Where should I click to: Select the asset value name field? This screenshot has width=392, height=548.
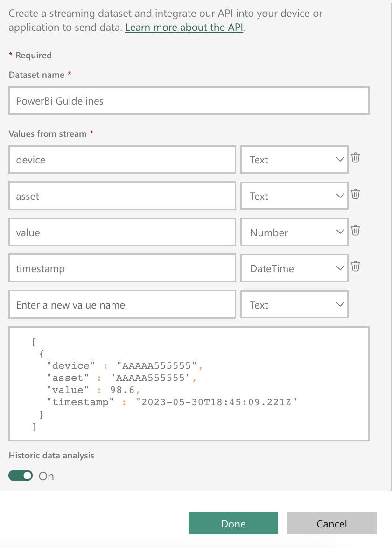[x=122, y=196]
